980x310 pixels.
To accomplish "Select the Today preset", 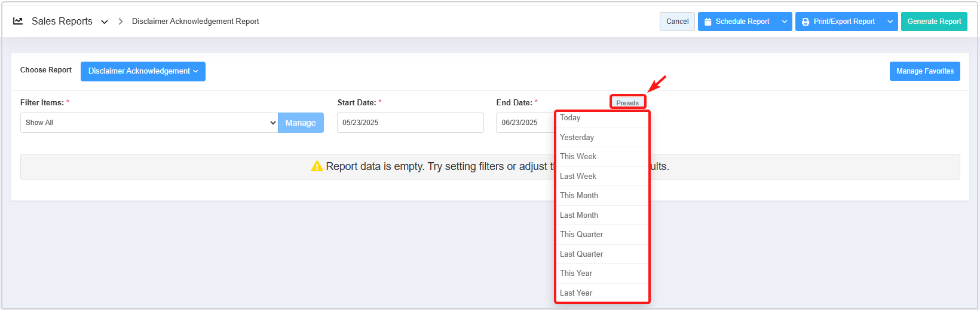I will 602,118.
